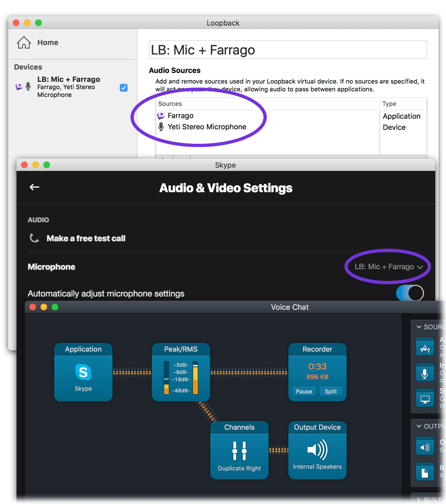
Task: Click the Audio & Video Settings title
Action: [x=226, y=188]
